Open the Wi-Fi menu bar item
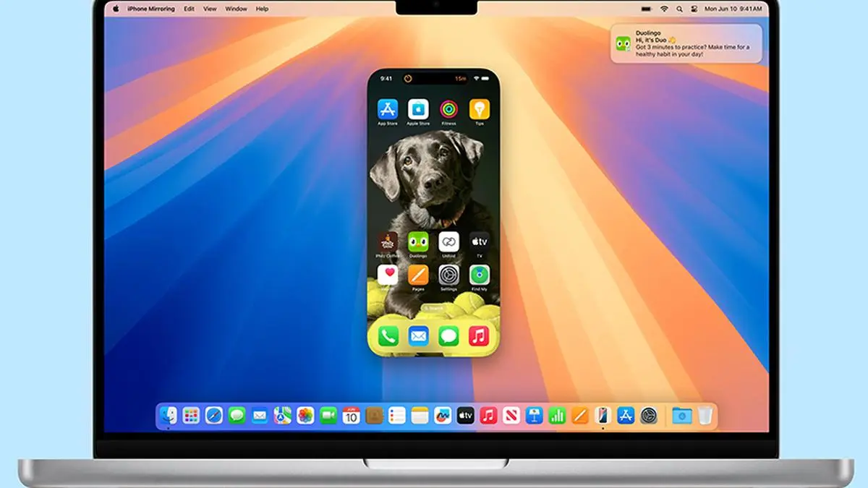The width and height of the screenshot is (868, 488). 664,9
